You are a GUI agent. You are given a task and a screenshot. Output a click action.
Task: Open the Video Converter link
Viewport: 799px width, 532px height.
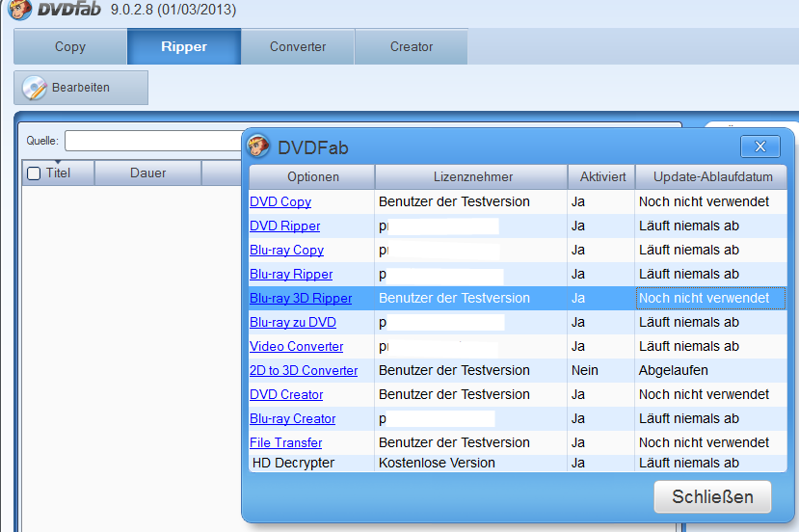[297, 347]
